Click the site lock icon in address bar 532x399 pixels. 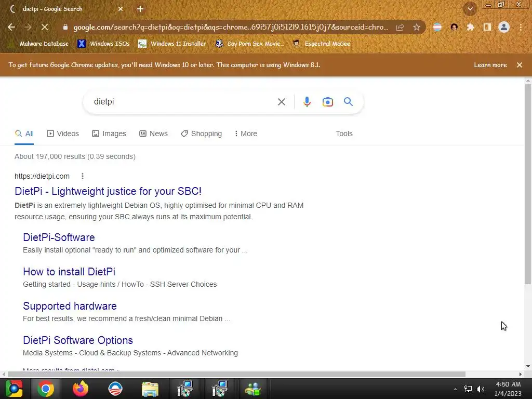[65, 27]
